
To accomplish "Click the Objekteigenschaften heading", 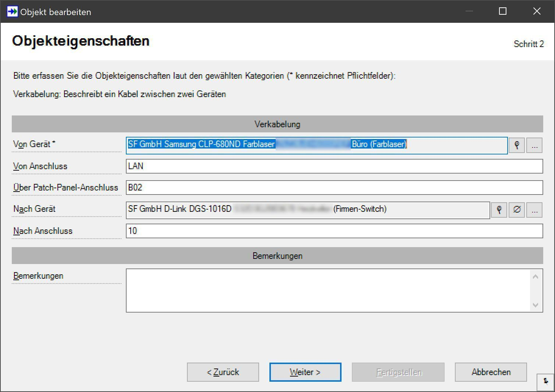I will click(81, 41).
